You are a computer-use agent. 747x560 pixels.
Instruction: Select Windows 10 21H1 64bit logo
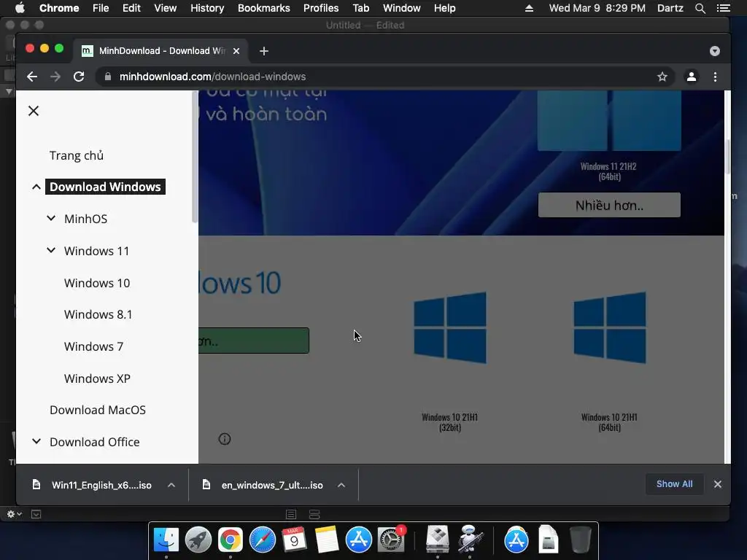[610, 327]
